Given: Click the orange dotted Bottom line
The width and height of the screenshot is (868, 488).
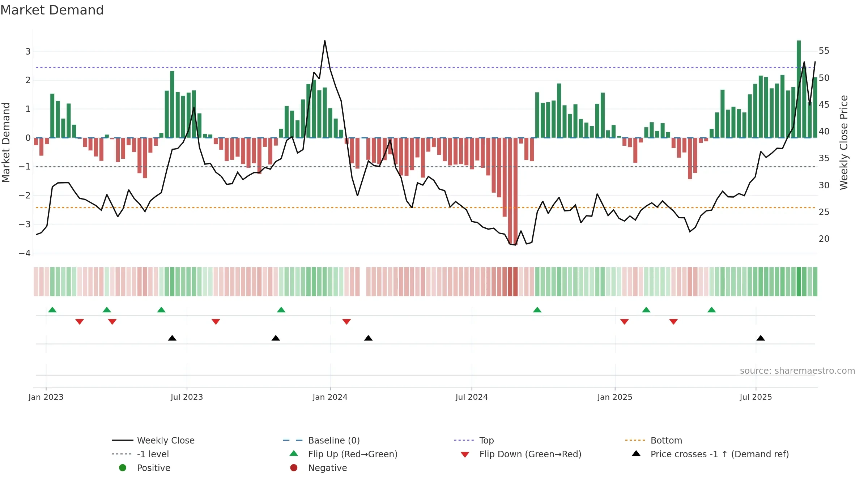Looking at the screenshot, I should (425, 207).
